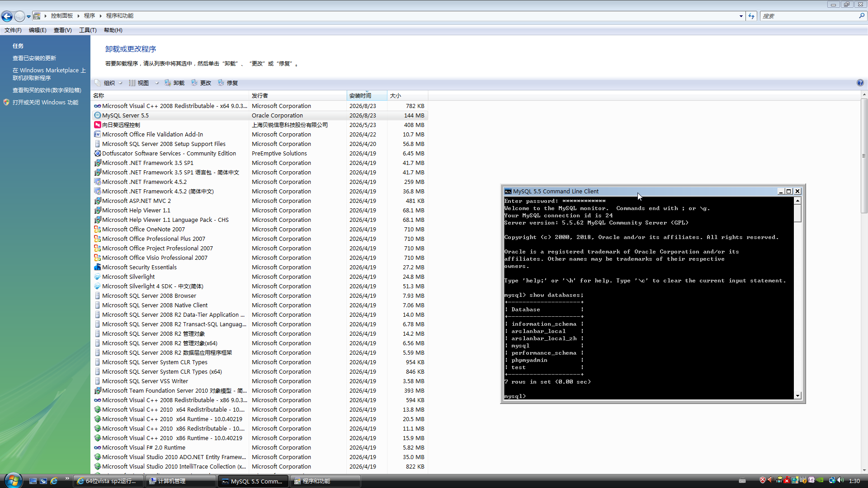
Task: Click the 卸载 toolbar button
Action: click(x=175, y=83)
